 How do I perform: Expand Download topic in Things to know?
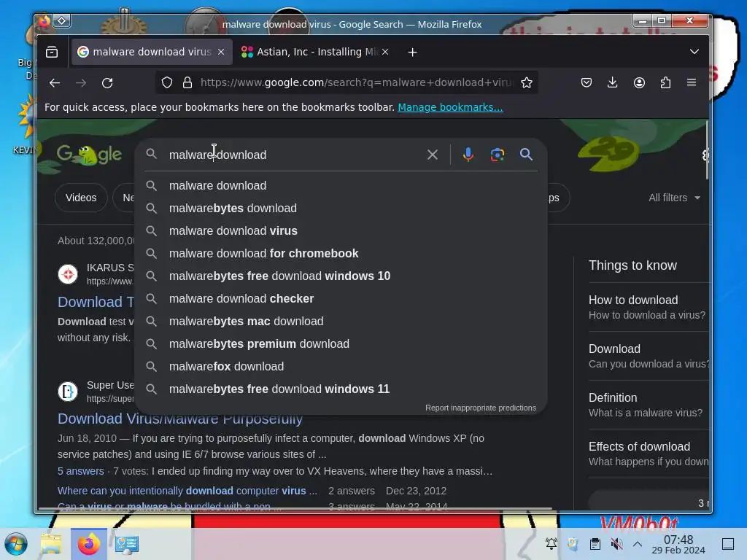coord(649,356)
